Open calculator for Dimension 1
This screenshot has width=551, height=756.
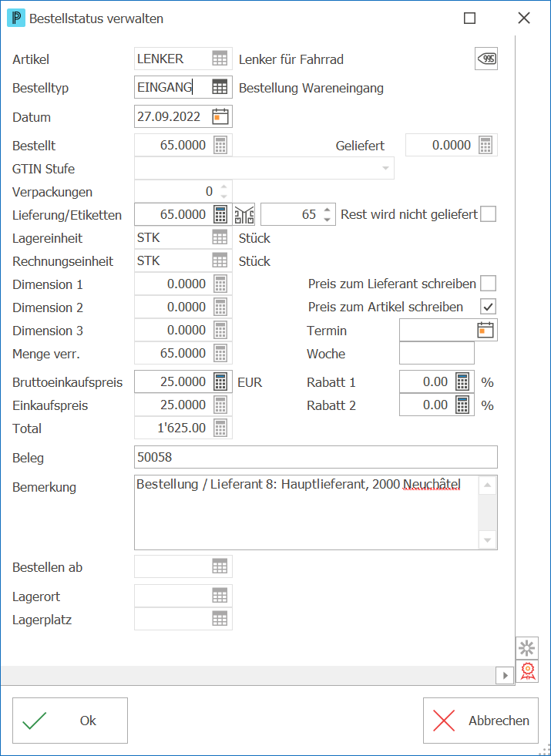(220, 284)
